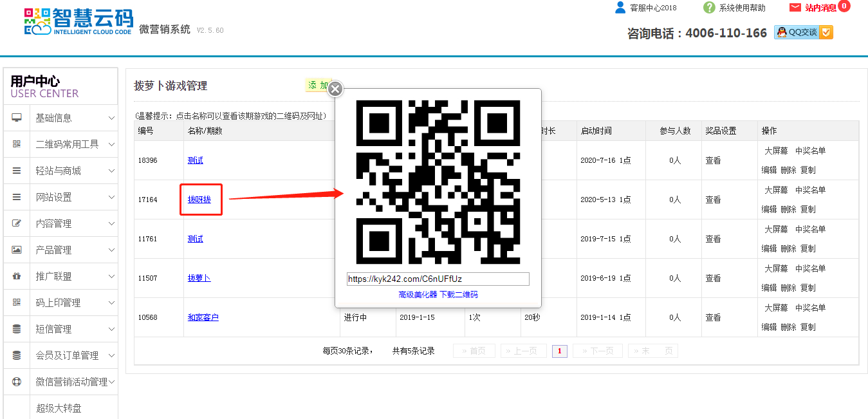Click the QR code URL field
The image size is (868, 419).
click(438, 279)
